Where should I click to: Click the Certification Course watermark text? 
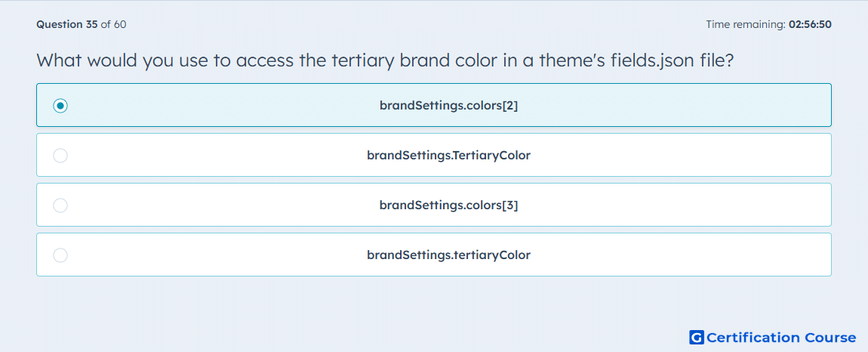pos(781,338)
